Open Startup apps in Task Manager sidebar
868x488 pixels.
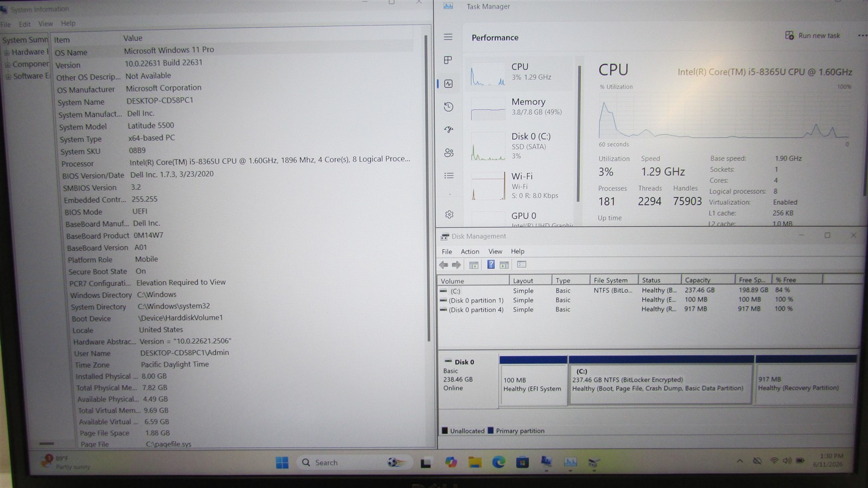(x=449, y=130)
